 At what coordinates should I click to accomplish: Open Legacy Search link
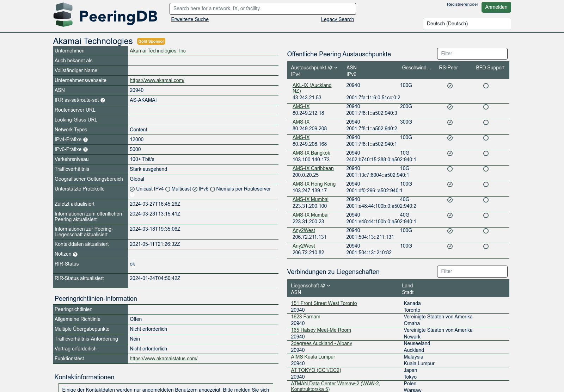(x=337, y=19)
